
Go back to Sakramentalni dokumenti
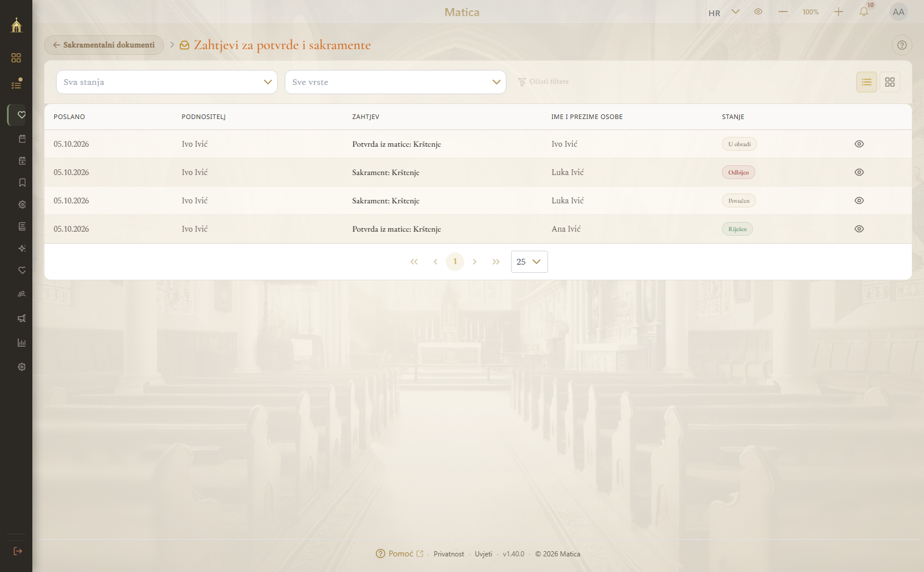104,45
